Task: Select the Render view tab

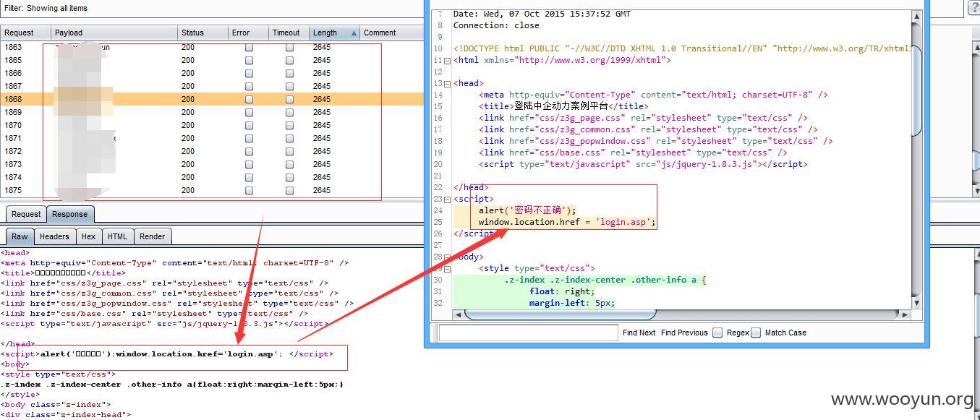Action: coord(152,236)
